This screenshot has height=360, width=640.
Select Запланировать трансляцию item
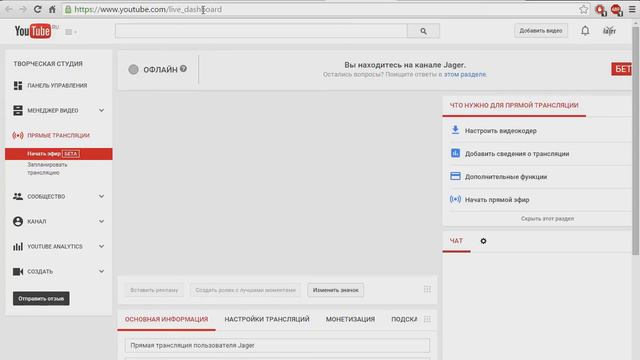pos(47,169)
